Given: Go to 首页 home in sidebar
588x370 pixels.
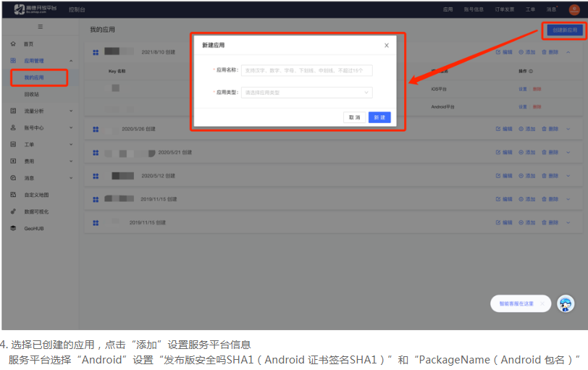Looking at the screenshot, I should point(28,44).
